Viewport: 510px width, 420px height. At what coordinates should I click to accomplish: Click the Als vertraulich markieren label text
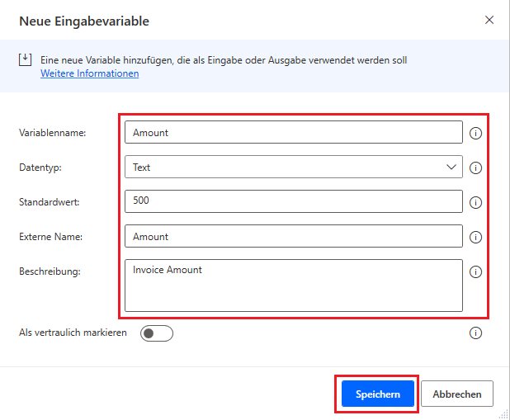tap(73, 333)
